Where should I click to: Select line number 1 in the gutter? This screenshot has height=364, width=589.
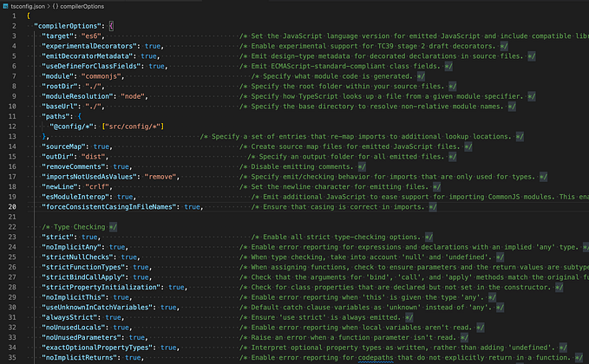tap(14, 16)
